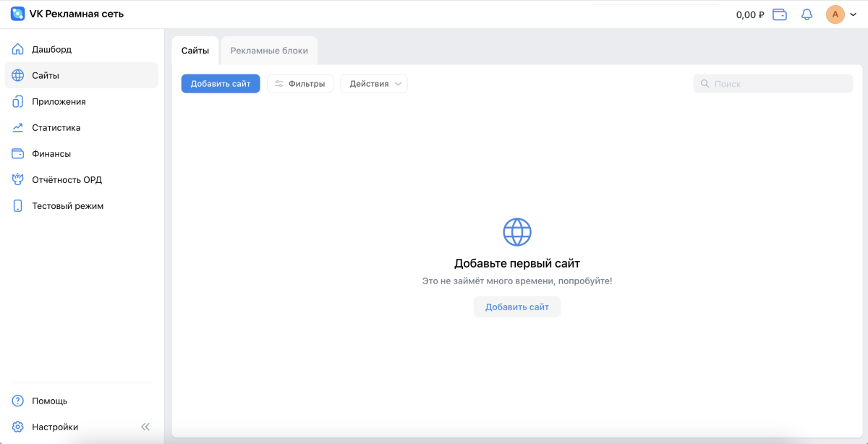Open Помощь in the sidebar
The height and width of the screenshot is (444, 868).
click(82, 401)
